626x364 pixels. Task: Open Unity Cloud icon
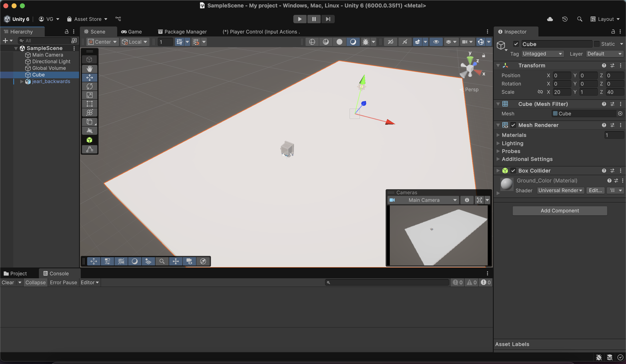(x=550, y=19)
